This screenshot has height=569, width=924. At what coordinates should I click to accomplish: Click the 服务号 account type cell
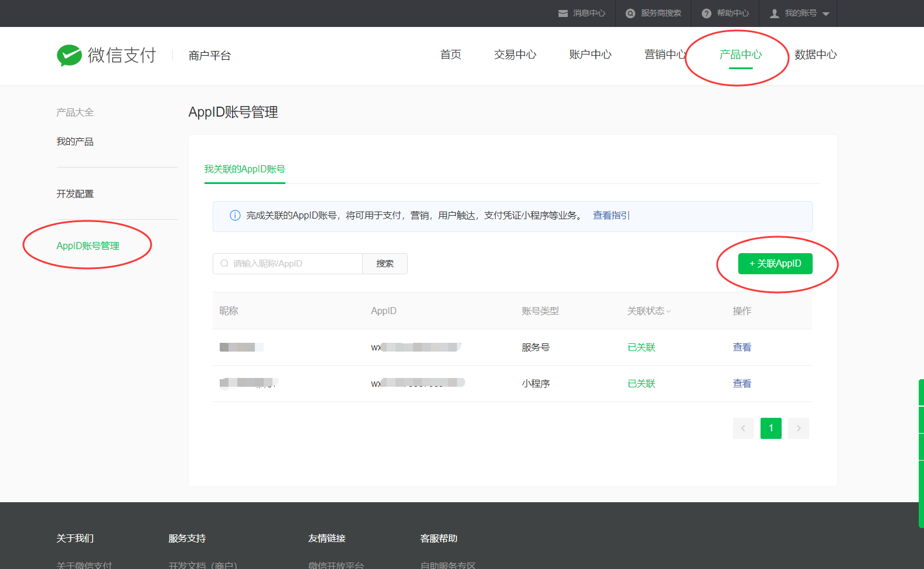536,347
